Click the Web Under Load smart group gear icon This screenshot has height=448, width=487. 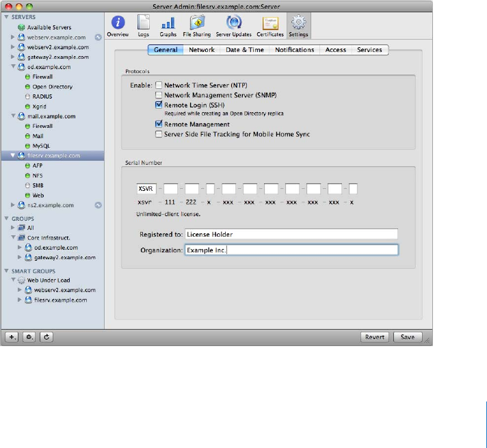click(x=21, y=280)
